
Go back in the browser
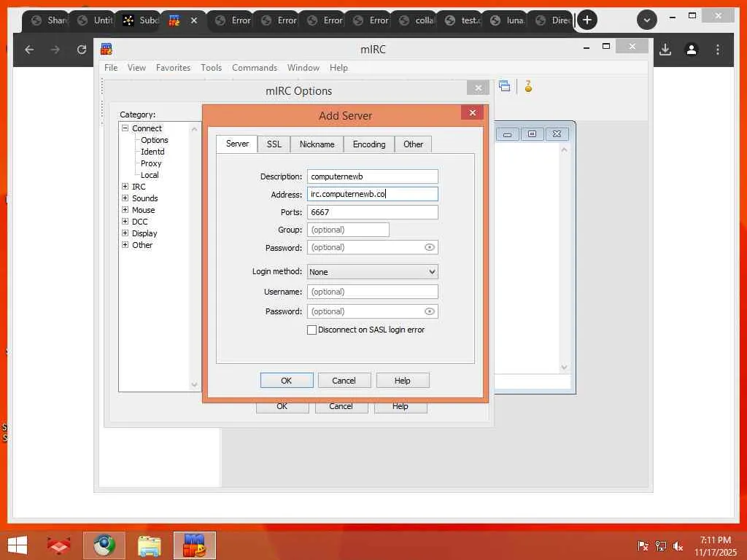tap(29, 50)
